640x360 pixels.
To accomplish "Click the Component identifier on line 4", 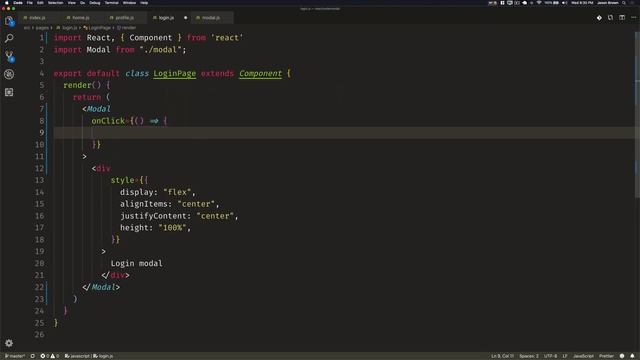I will pyautogui.click(x=260, y=73).
